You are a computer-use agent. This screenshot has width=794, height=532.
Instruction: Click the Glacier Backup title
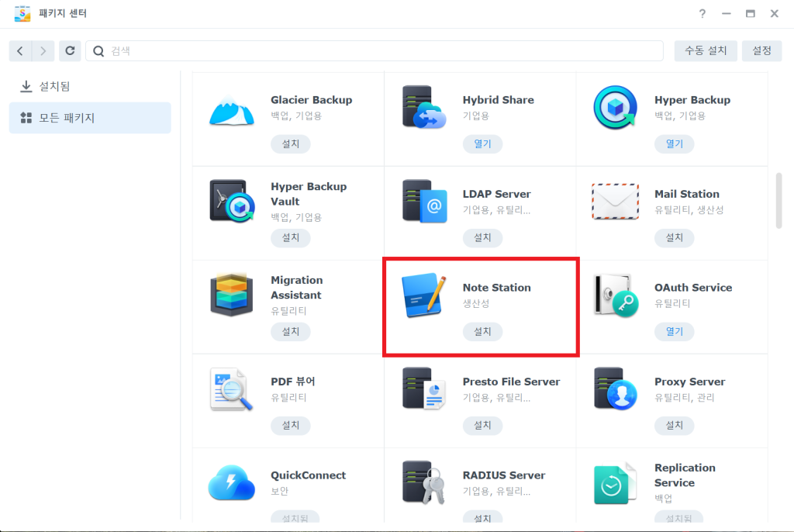coord(312,100)
